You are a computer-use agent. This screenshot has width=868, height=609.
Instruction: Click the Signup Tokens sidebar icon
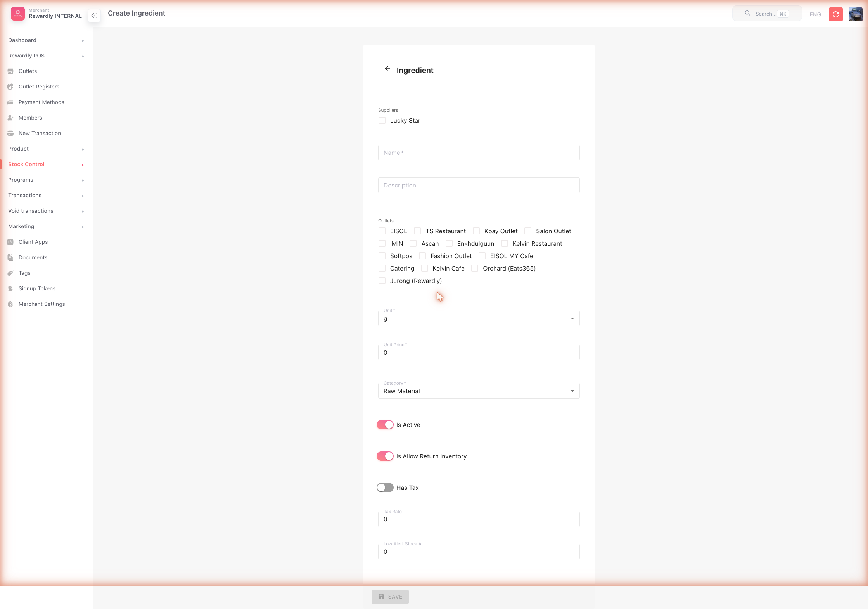click(10, 288)
